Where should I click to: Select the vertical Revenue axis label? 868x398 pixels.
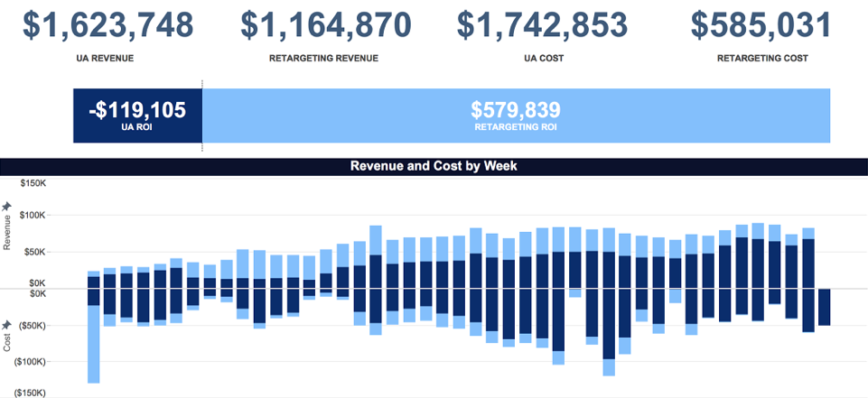pyautogui.click(x=7, y=233)
